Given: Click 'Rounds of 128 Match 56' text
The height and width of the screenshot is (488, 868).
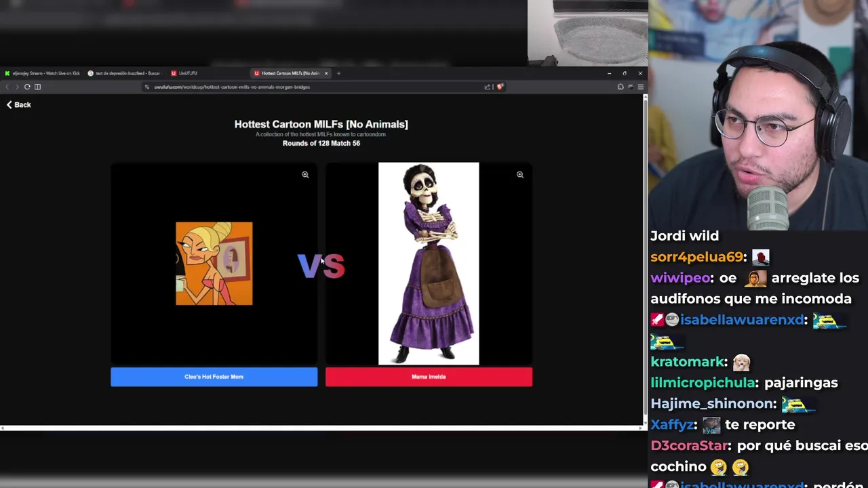Looking at the screenshot, I should coord(321,144).
